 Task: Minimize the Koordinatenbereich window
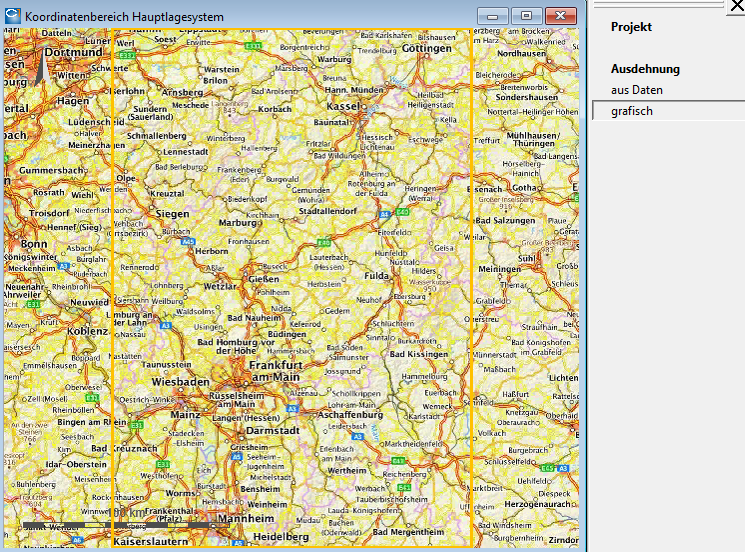click(x=493, y=16)
